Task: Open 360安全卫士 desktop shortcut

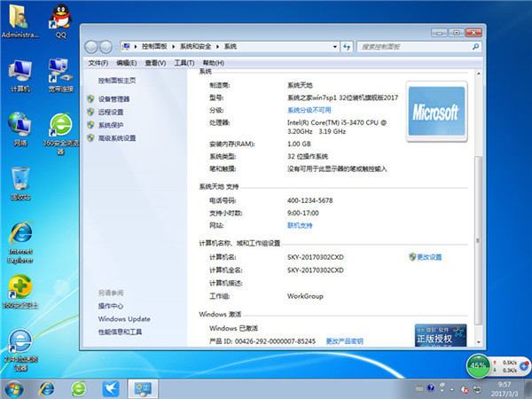Action: [x=20, y=292]
